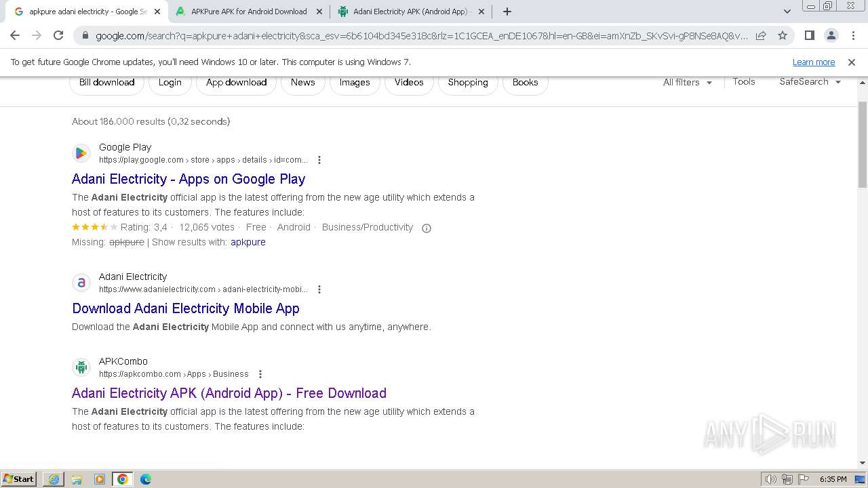
Task: Open Adani Electricity APK Free Download link
Action: pos(229,393)
